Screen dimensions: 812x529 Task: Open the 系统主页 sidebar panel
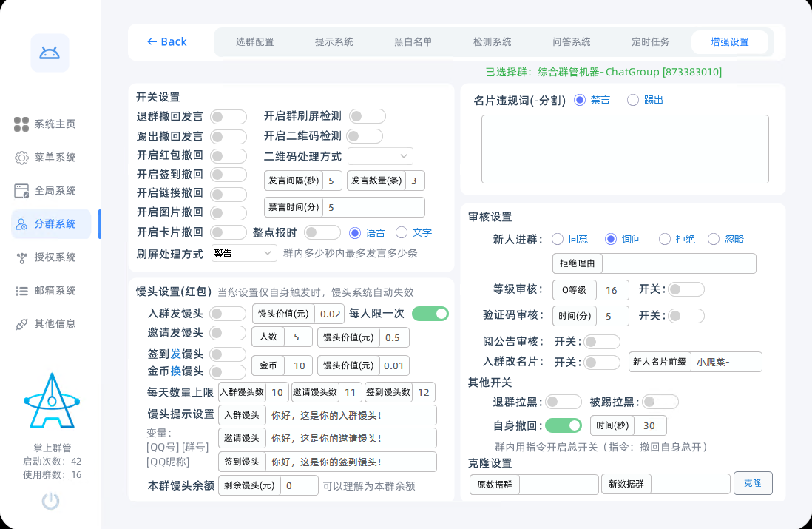pos(50,124)
